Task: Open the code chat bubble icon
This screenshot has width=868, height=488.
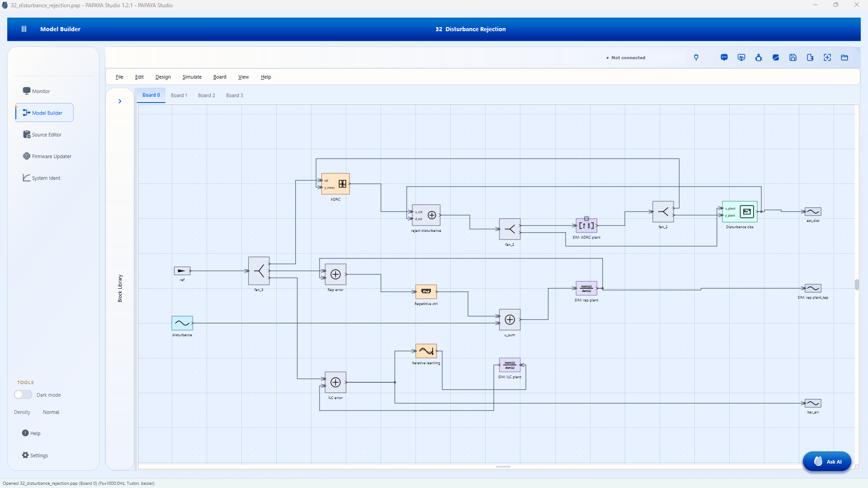Action: point(724,57)
